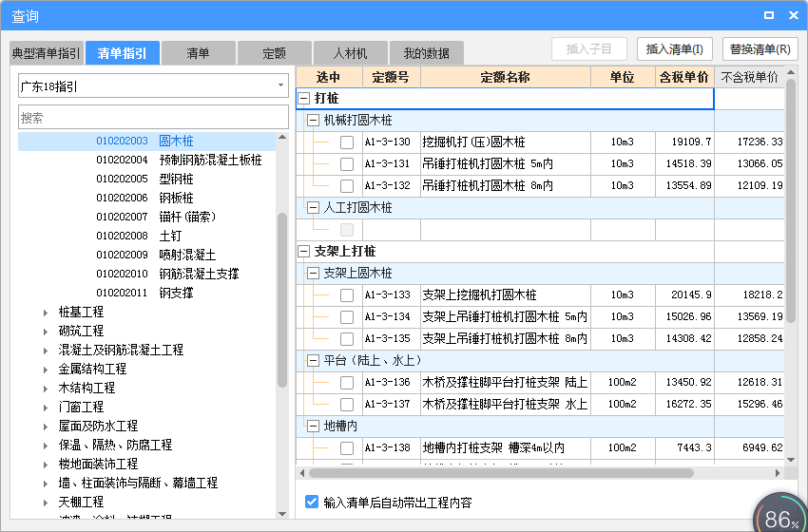Click the table's horizontal scrollbar thumb
The image size is (808, 532).
pyautogui.click(x=501, y=473)
